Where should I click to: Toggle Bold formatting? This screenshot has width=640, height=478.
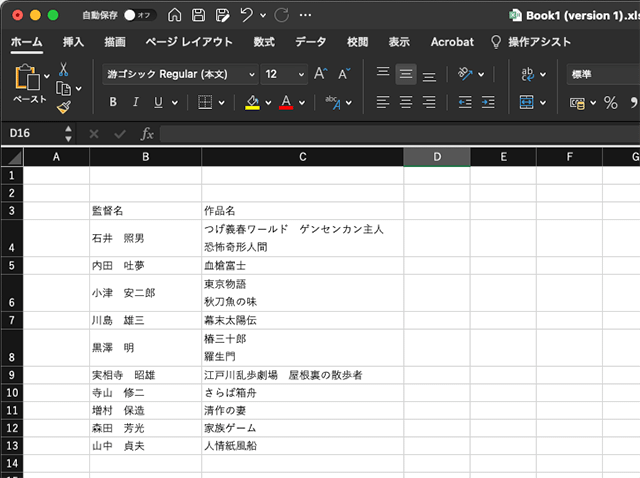click(x=113, y=102)
